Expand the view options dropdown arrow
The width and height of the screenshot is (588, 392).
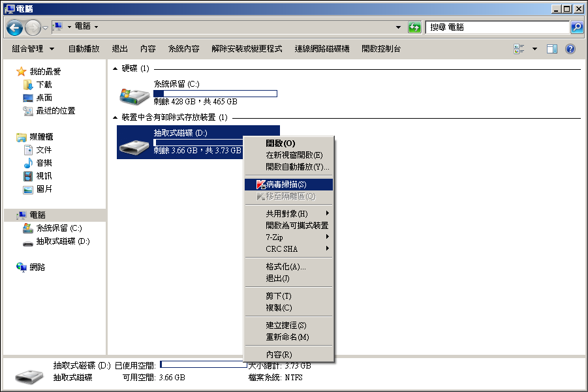(x=534, y=49)
